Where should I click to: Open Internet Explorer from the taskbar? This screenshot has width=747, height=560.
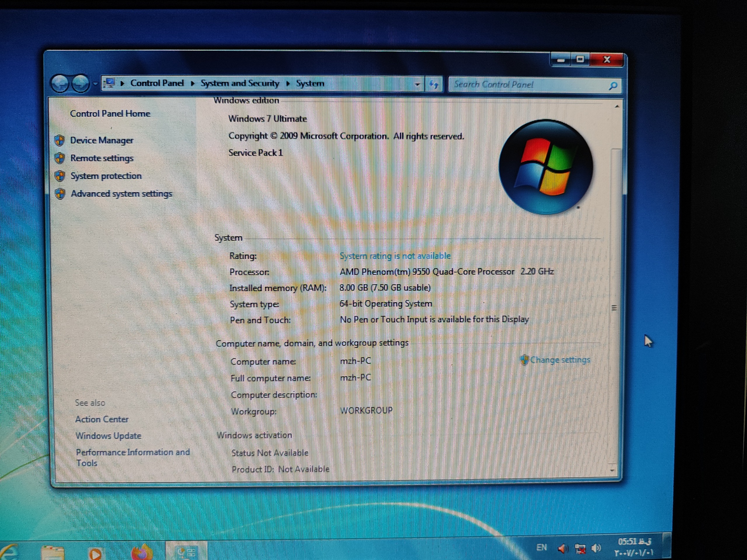point(8,553)
